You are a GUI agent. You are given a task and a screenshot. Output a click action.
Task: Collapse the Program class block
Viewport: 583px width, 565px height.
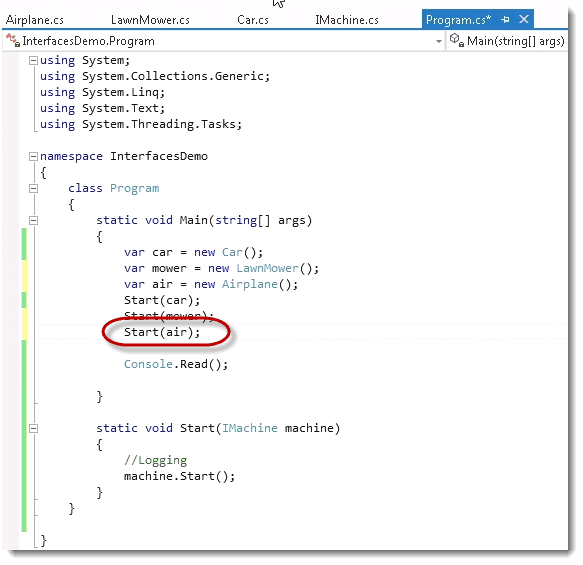[33, 188]
